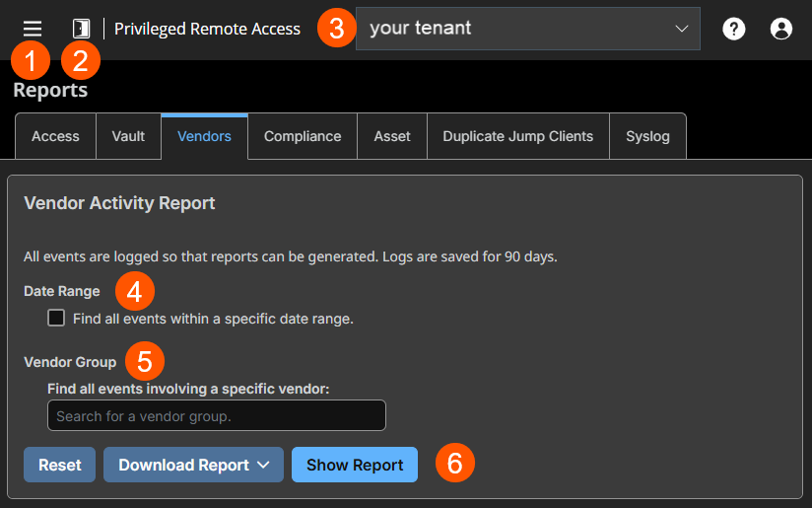Screen dimensions: 812x508
Task: Open the Compliance tab
Action: coord(303,136)
